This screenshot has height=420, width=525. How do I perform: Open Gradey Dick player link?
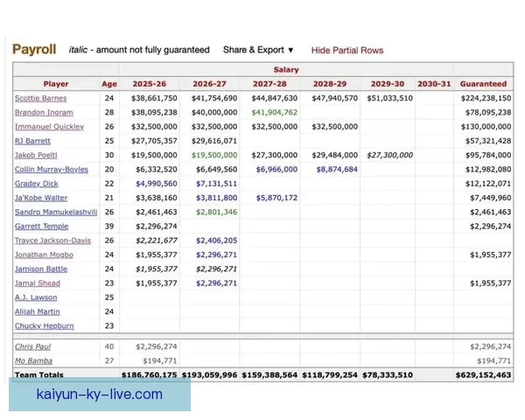click(36, 184)
